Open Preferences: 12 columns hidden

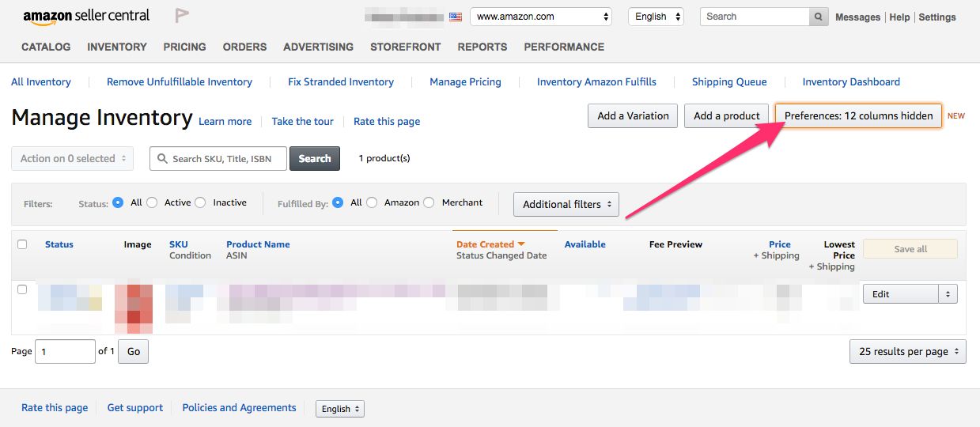(858, 115)
